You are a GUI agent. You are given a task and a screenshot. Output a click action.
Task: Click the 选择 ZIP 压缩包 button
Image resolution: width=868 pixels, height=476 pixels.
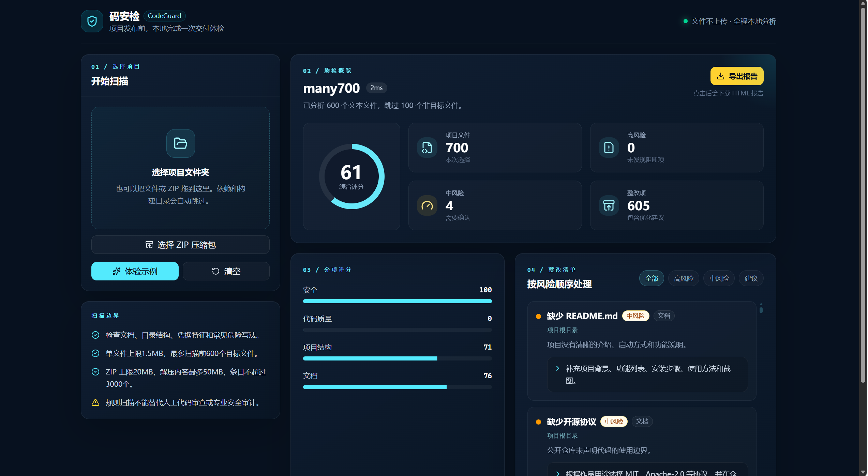click(180, 245)
